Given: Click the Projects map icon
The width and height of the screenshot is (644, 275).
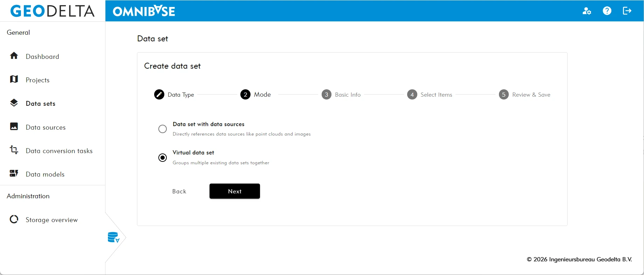Looking at the screenshot, I should coord(14,79).
